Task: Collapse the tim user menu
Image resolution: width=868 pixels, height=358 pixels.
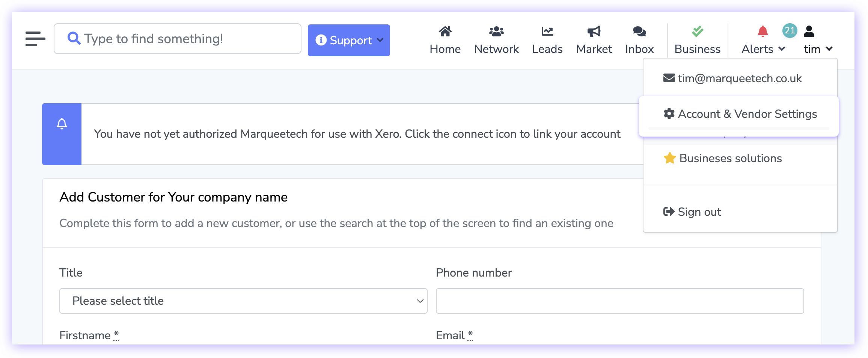Action: tap(818, 49)
